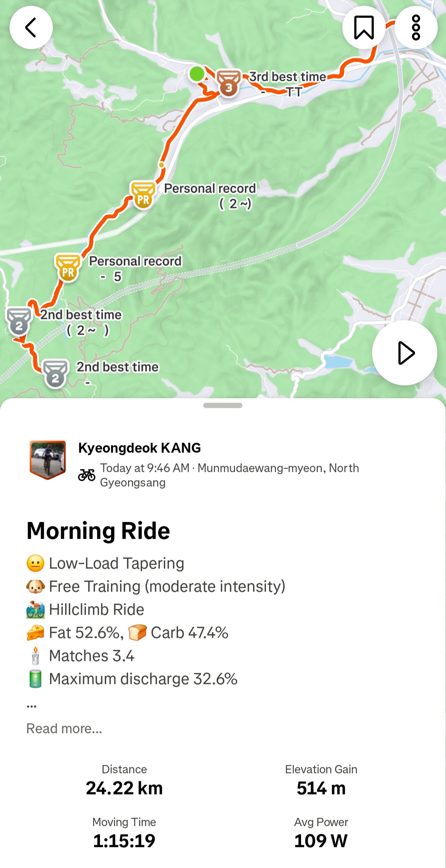Tap the Morning Ride activity title
Image resolution: width=446 pixels, height=868 pixels.
(x=98, y=531)
